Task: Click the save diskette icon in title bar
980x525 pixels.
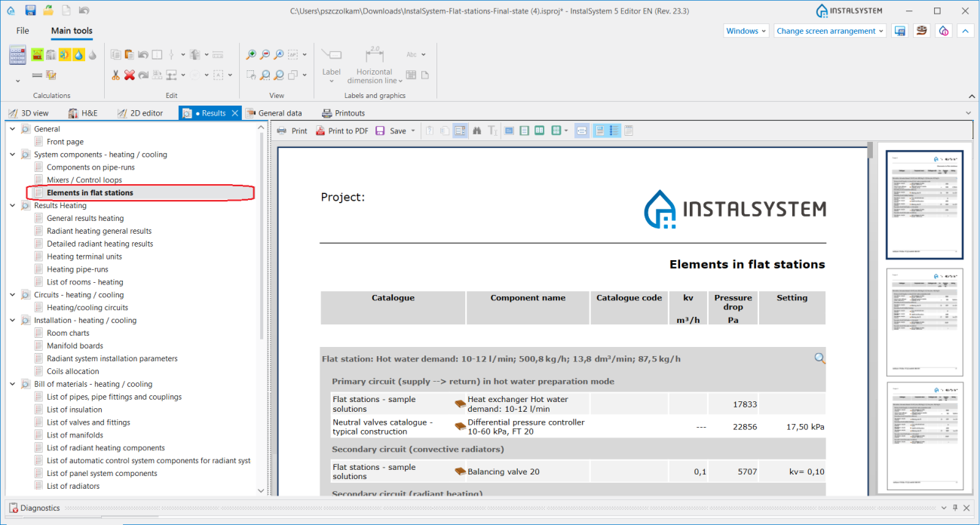Action: coord(30,11)
